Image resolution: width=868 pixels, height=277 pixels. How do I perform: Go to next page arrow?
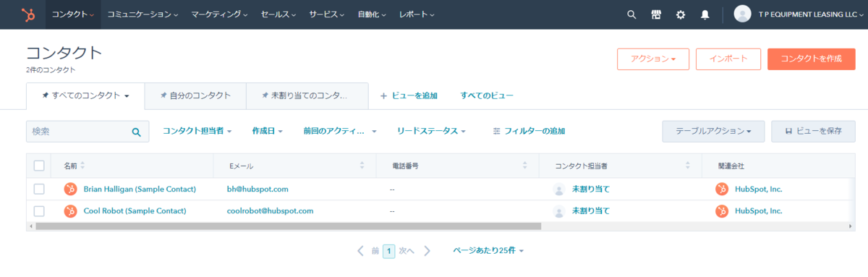coord(427,251)
